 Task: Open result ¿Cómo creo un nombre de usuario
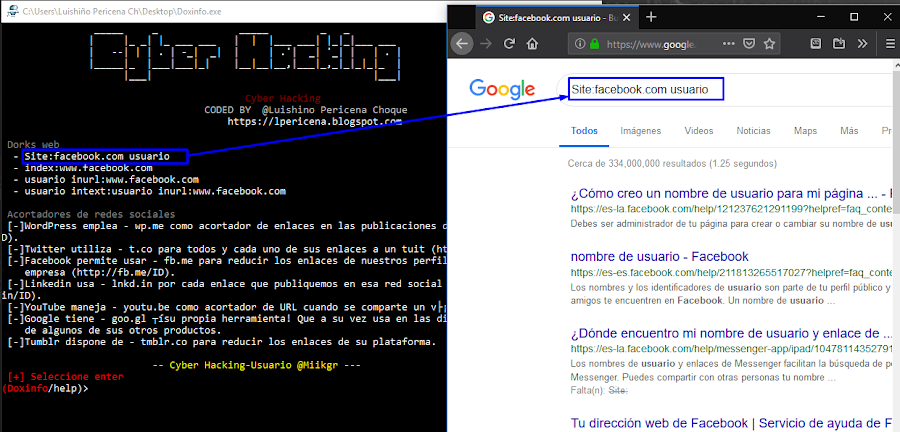(731, 193)
